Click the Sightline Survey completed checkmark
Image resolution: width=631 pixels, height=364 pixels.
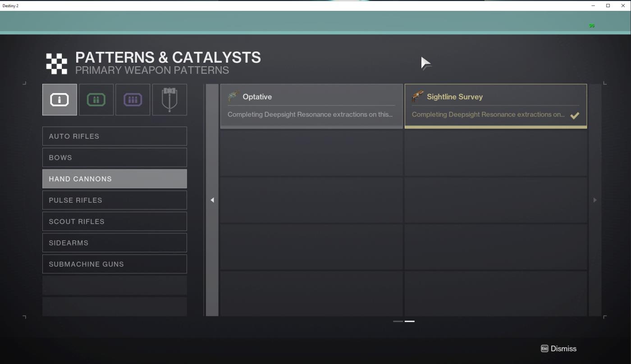[x=575, y=116]
